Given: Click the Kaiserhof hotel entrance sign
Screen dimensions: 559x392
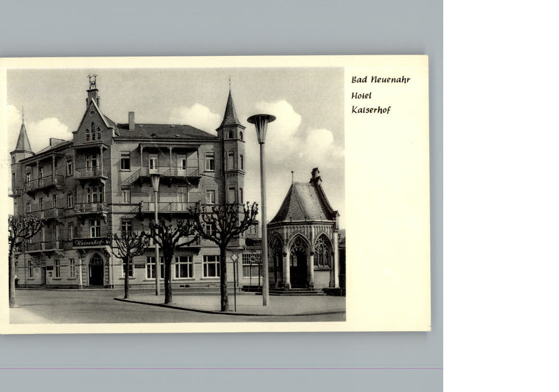Looking at the screenshot, I should [x=89, y=242].
